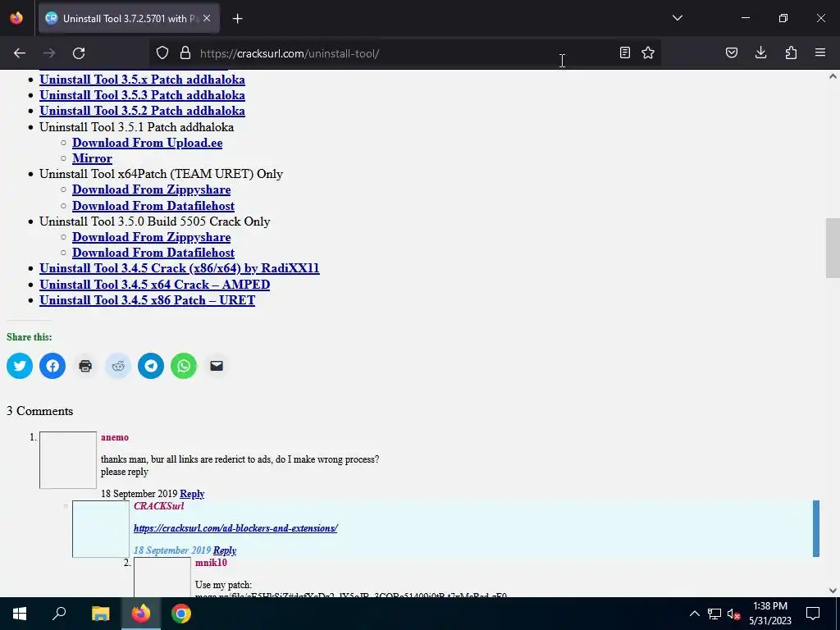
Task: Click the page vertical scrollbar thumb
Action: [833, 248]
